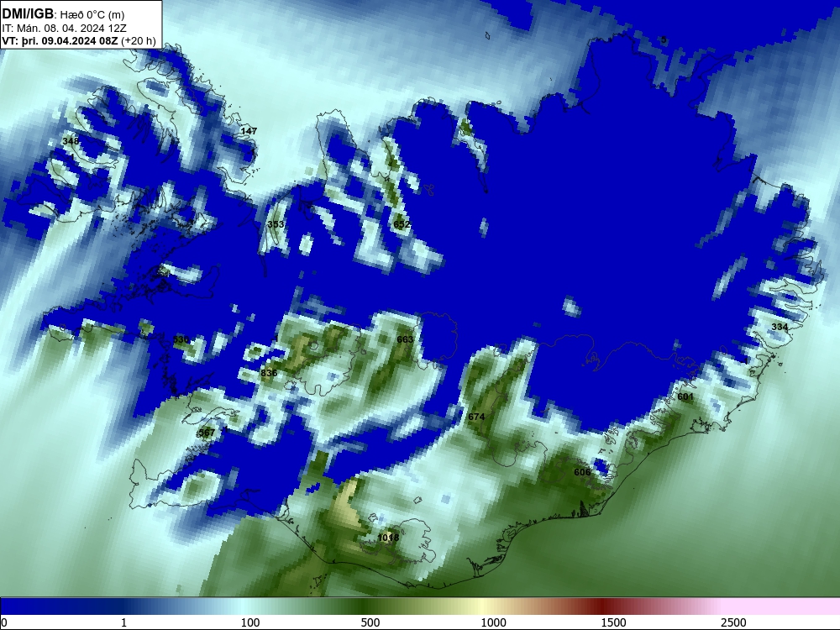The width and height of the screenshot is (840, 630).
Task: Click the map value 652
Action: pos(402,224)
